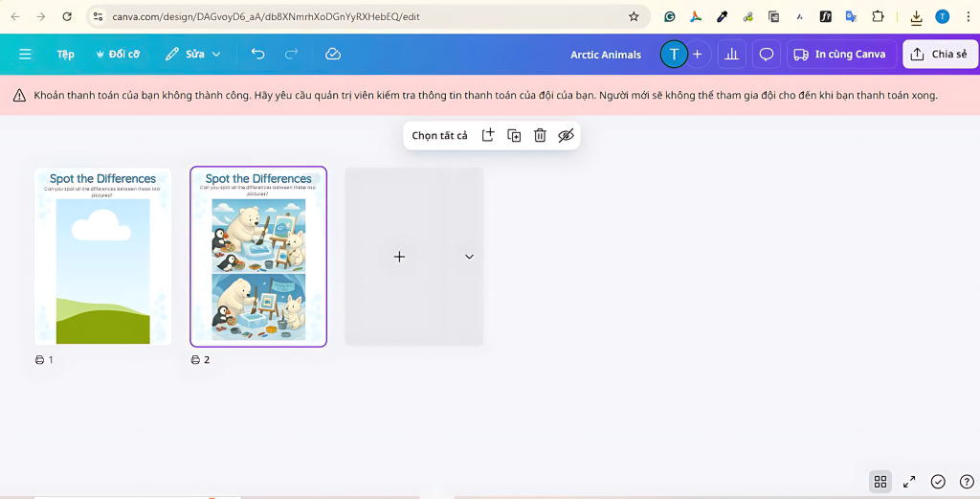This screenshot has height=499, width=980.
Task: Open the hamburger main menu
Action: click(25, 55)
